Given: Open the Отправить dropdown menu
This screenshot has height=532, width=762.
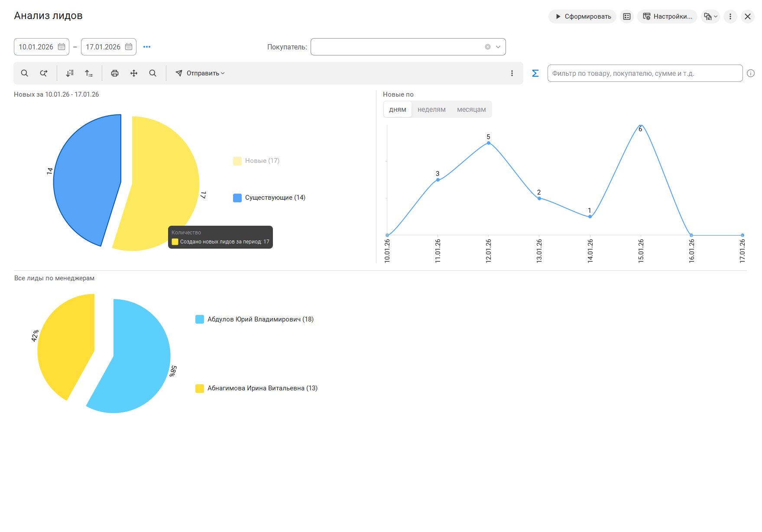Looking at the screenshot, I should [200, 73].
